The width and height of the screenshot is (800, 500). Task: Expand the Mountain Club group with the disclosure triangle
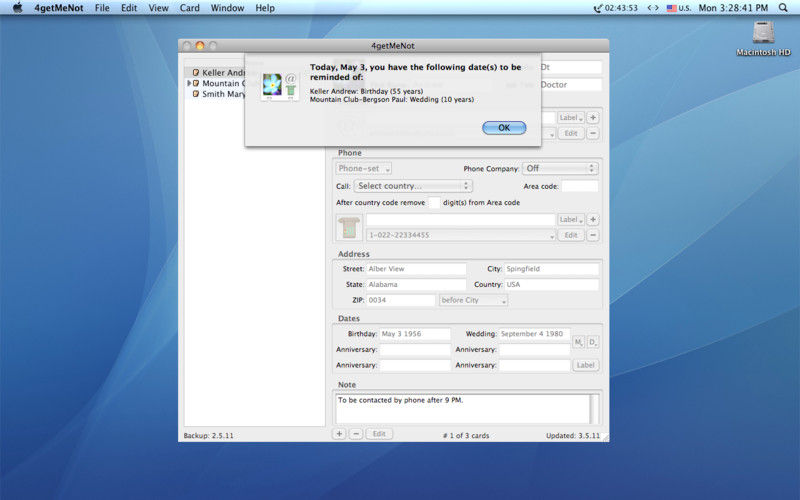click(x=189, y=83)
